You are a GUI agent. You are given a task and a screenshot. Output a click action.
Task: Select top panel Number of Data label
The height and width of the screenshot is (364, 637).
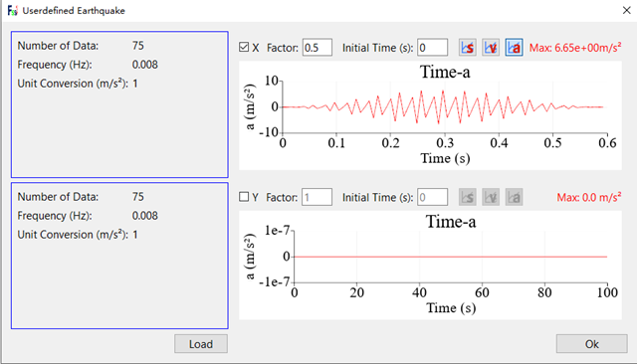[x=58, y=46]
